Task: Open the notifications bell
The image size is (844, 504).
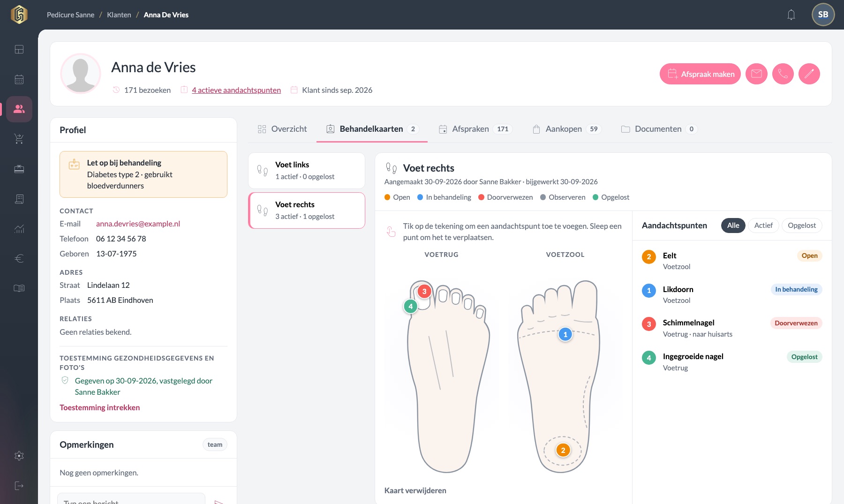Action: (x=791, y=15)
